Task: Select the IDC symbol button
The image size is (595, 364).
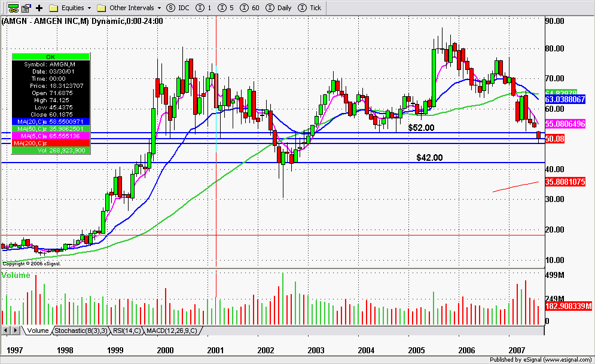Action: click(x=178, y=8)
